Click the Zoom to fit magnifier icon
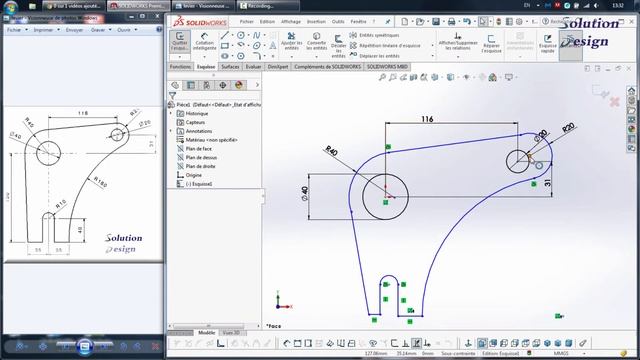Viewport: 640px width, 360px height. (382, 77)
